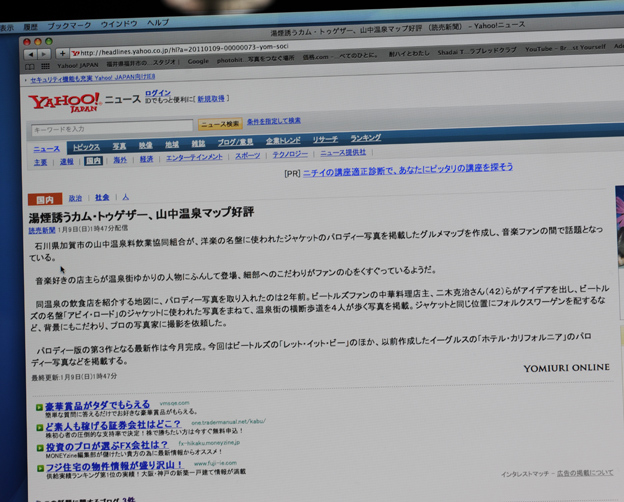Click the 政治 subcategory link

click(75, 198)
